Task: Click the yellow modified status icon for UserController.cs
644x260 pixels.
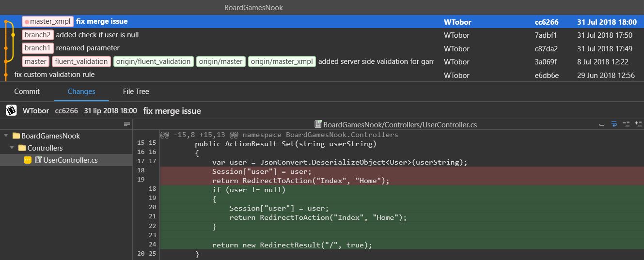Action: point(28,160)
